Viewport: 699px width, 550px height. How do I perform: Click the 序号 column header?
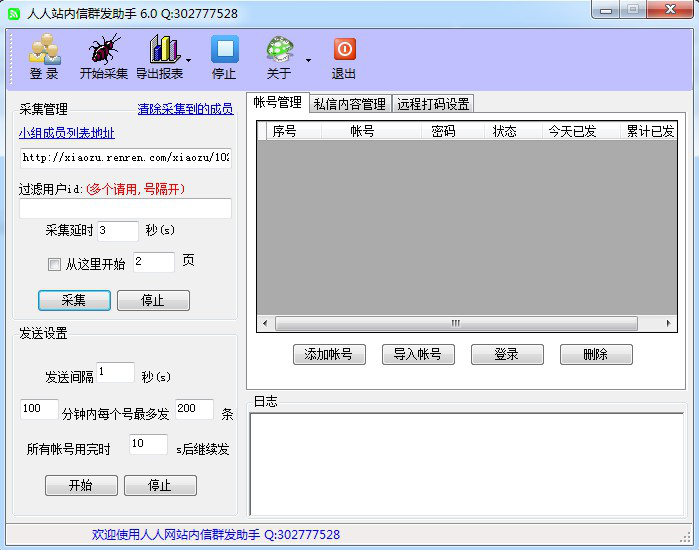[294, 131]
